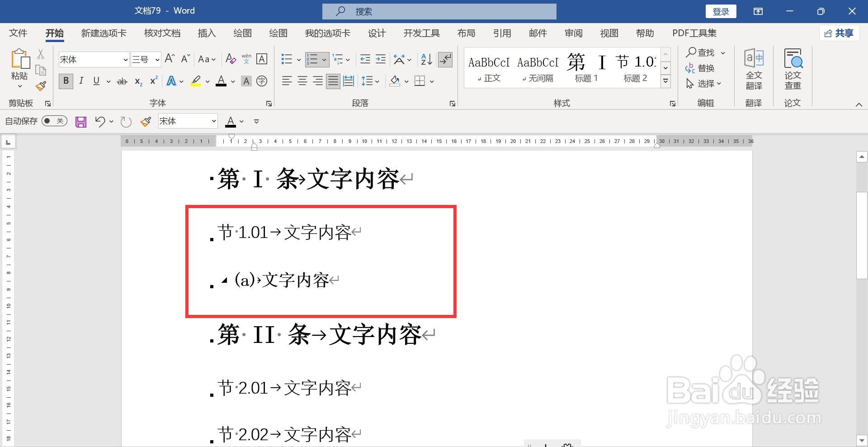The width and height of the screenshot is (868, 447).
Task: Decrease font size with the A-down icon
Action: [185, 59]
